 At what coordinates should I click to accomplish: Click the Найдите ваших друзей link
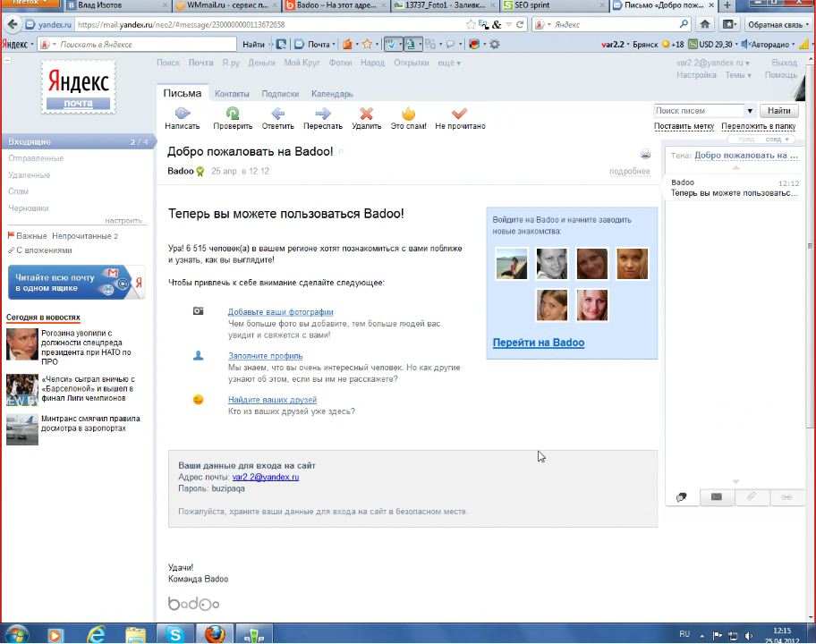point(272,400)
